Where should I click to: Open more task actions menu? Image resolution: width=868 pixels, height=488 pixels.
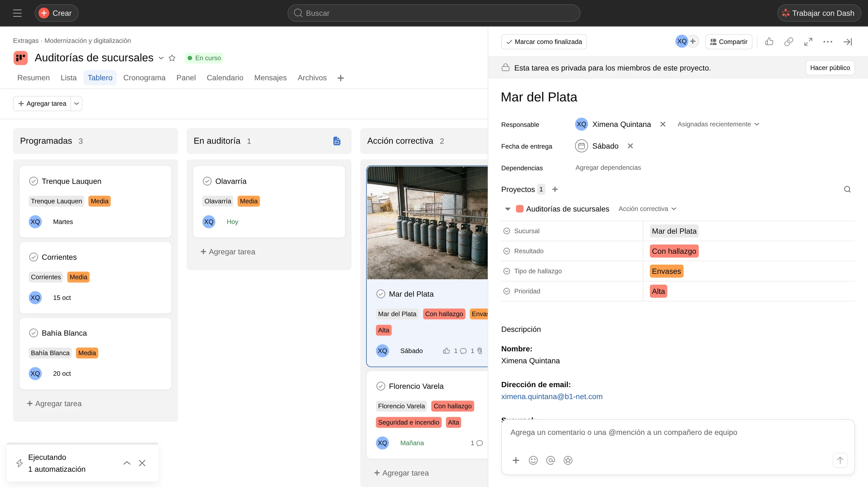pyautogui.click(x=828, y=42)
